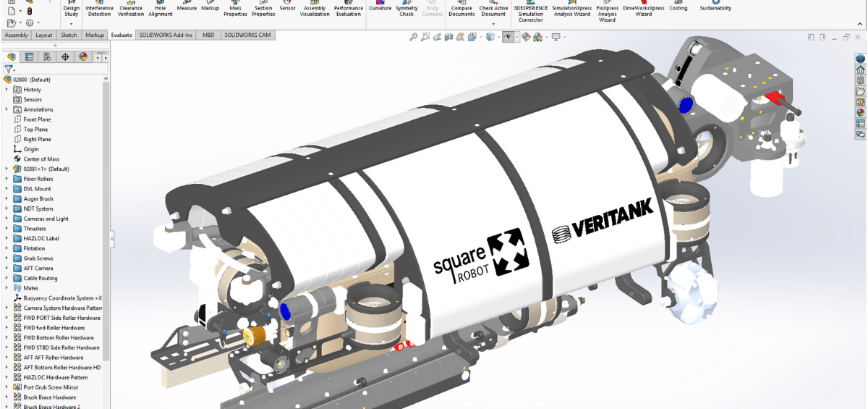Open the DisplayManager color wheel tab
This screenshot has width=868, height=409.
click(x=83, y=56)
